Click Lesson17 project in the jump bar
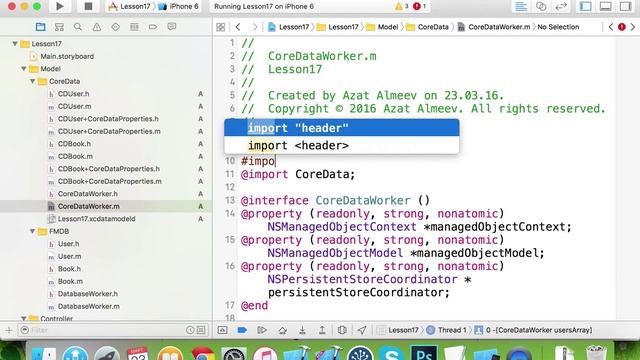The image size is (640, 360). coord(289,27)
